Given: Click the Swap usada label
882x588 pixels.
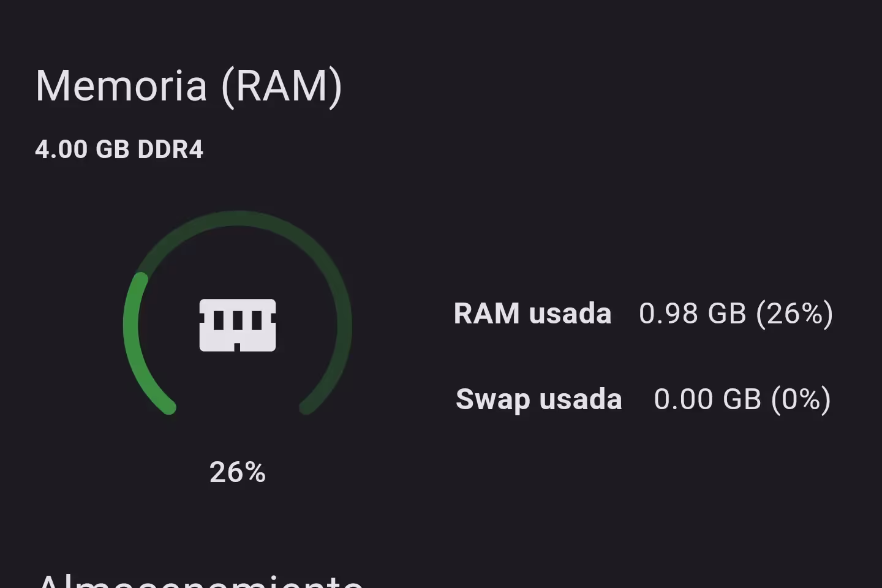Looking at the screenshot, I should click(x=539, y=399).
